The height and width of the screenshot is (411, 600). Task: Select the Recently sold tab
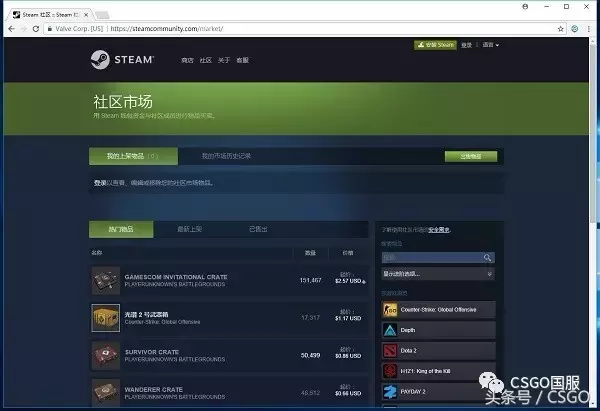click(258, 229)
